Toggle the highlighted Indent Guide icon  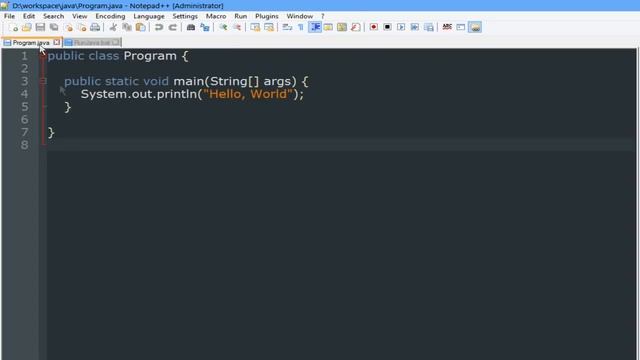[315, 27]
